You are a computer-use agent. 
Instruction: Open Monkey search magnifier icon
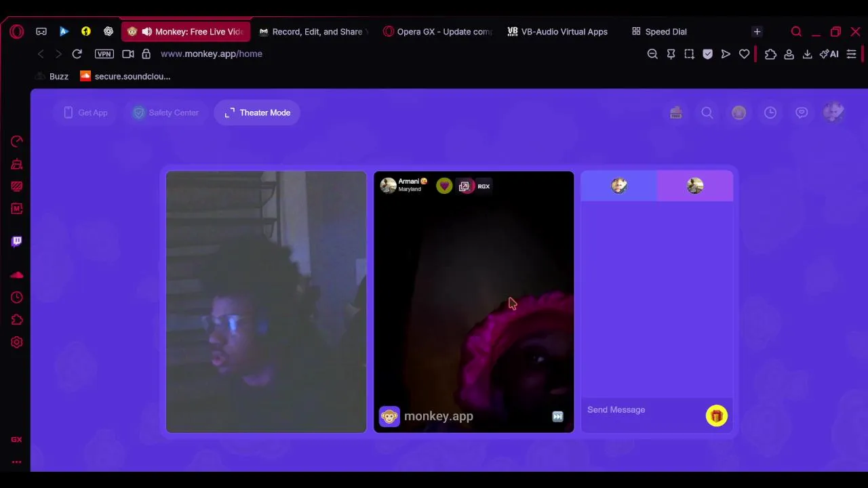(707, 113)
